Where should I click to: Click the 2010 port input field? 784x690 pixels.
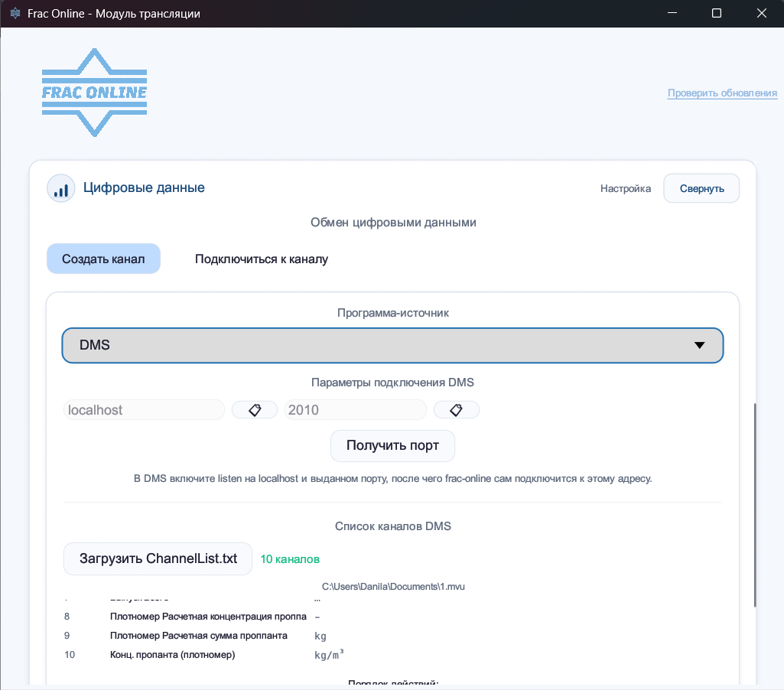[x=355, y=410]
